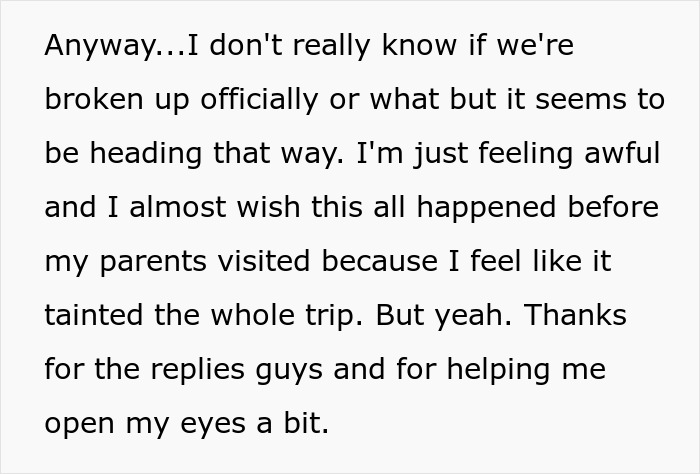Click the word "trip" before "But yeah"
This screenshot has height=474, width=700.
(330, 316)
